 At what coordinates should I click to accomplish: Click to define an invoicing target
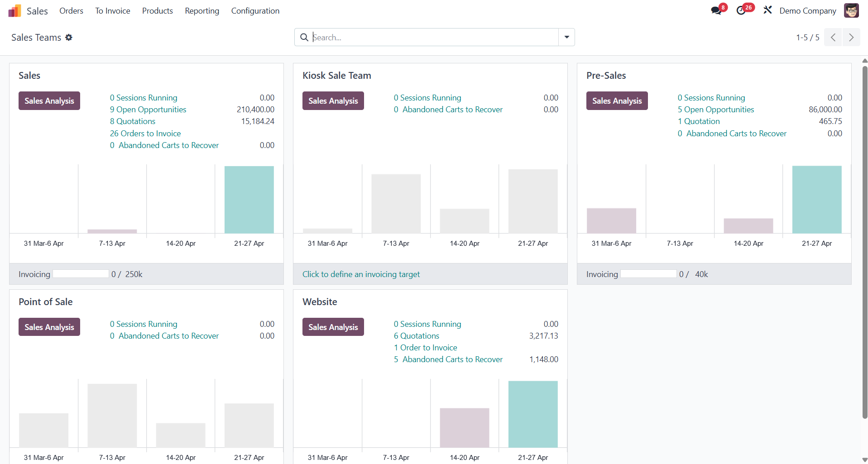point(361,274)
